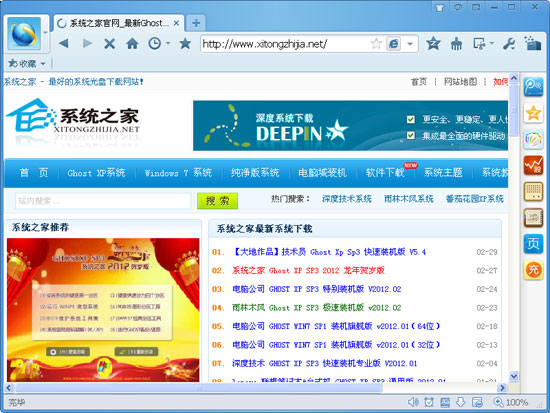Screen dimensions: 550x413
Task: Open the home page icon
Action: (132, 44)
